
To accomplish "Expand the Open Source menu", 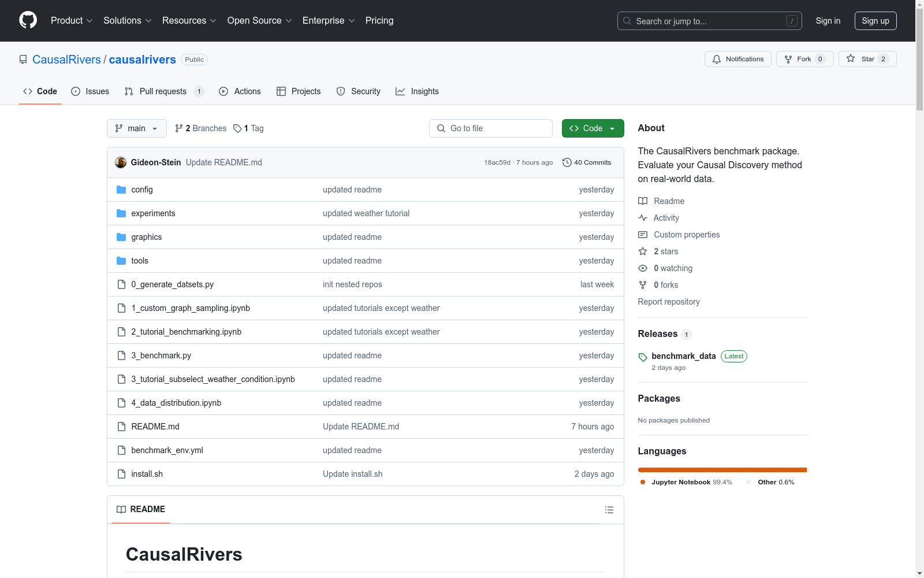I will tap(260, 21).
